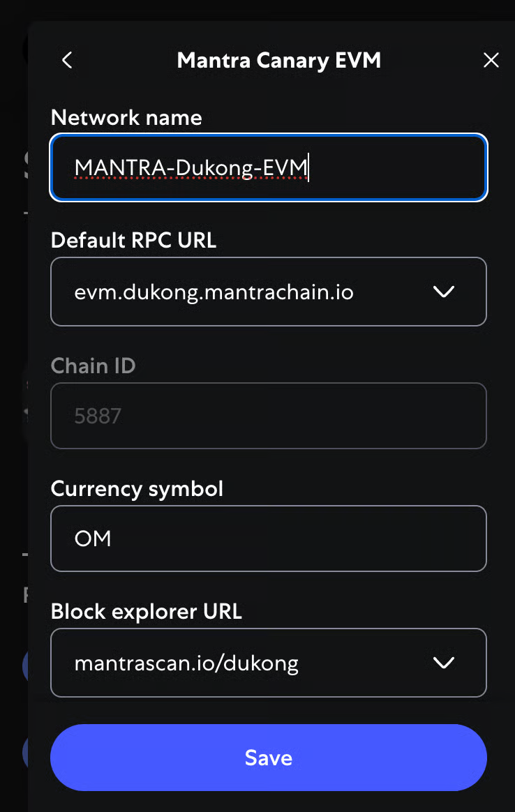Click the Default RPC URL label

point(133,241)
